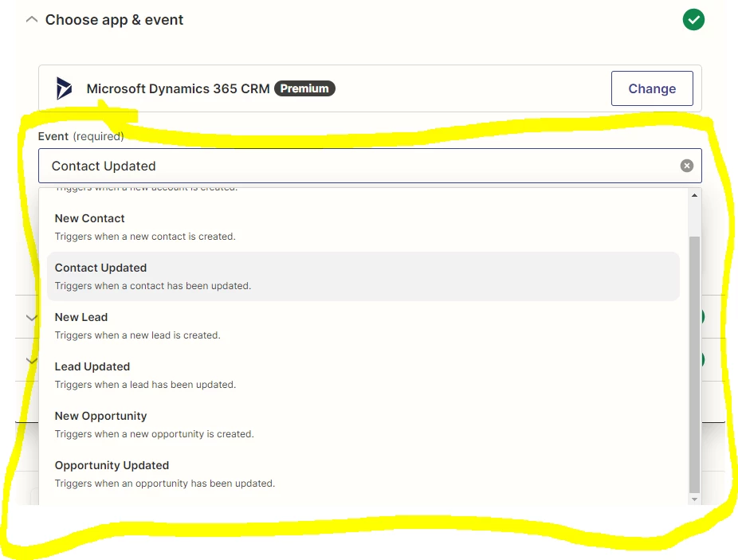This screenshot has height=560, width=738.
Task: Click the dropdown list scroll-up arrow
Action: (694, 195)
